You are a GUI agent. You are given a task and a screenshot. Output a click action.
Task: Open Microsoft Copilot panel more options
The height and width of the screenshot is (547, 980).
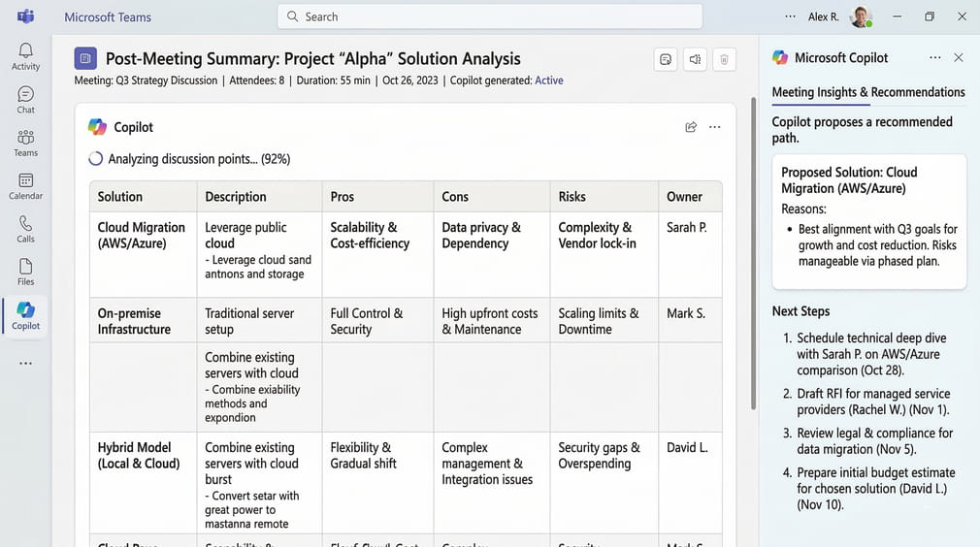pos(934,58)
